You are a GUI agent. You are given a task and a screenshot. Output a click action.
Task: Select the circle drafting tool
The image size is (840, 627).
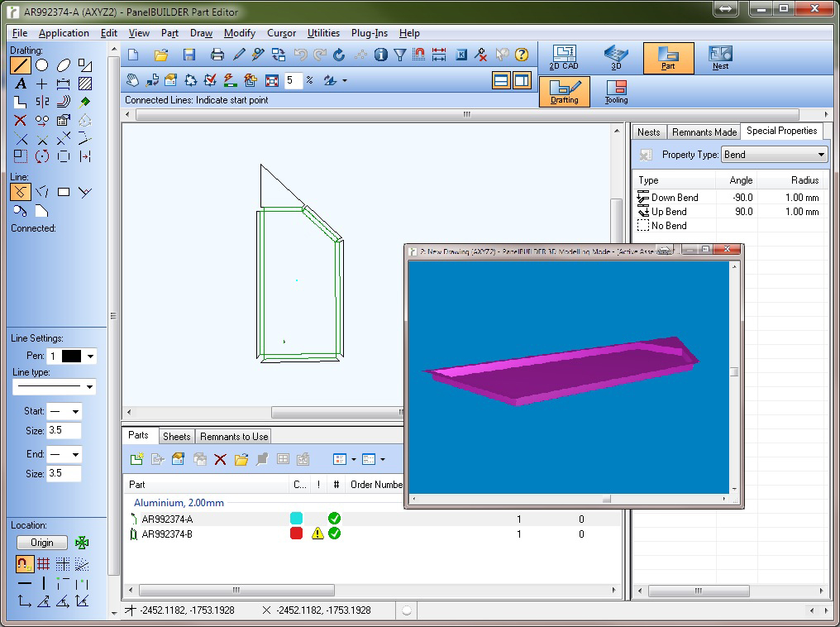(42, 65)
